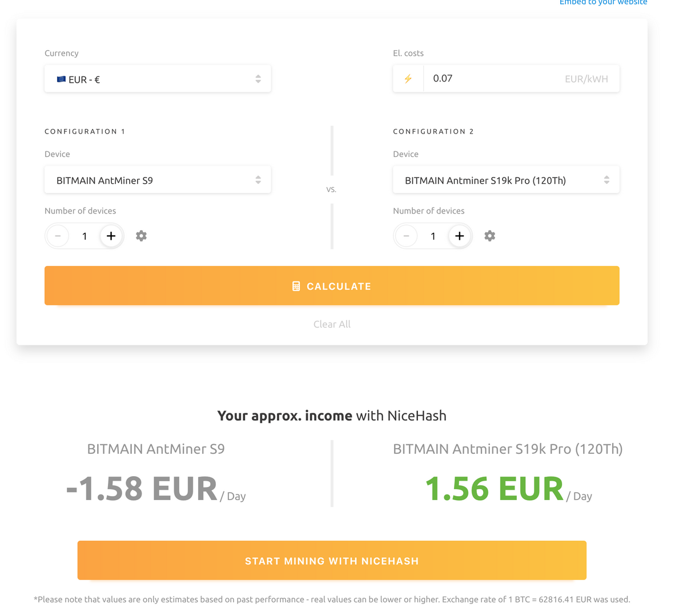Start mining with NiceHash
683x616 pixels.
tap(332, 561)
